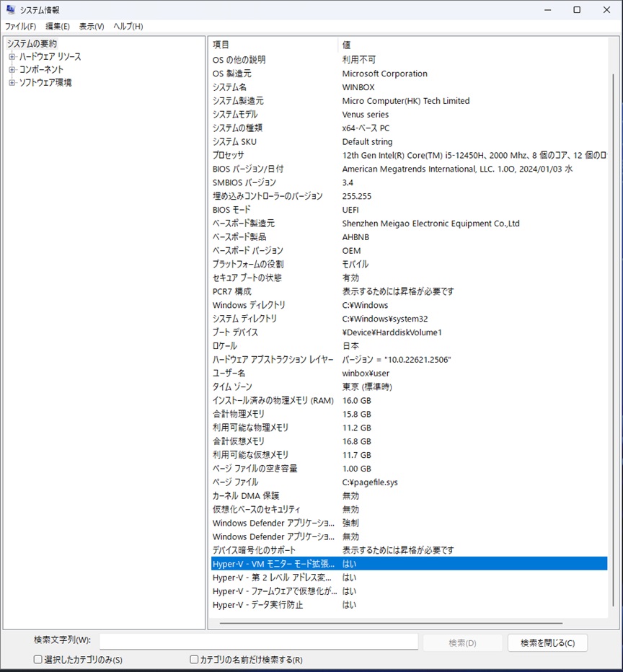Screen dimensions: 623x672
Task: Check the カテゴリの名前だけ検索する(R) checkbox
Action: coord(194,659)
